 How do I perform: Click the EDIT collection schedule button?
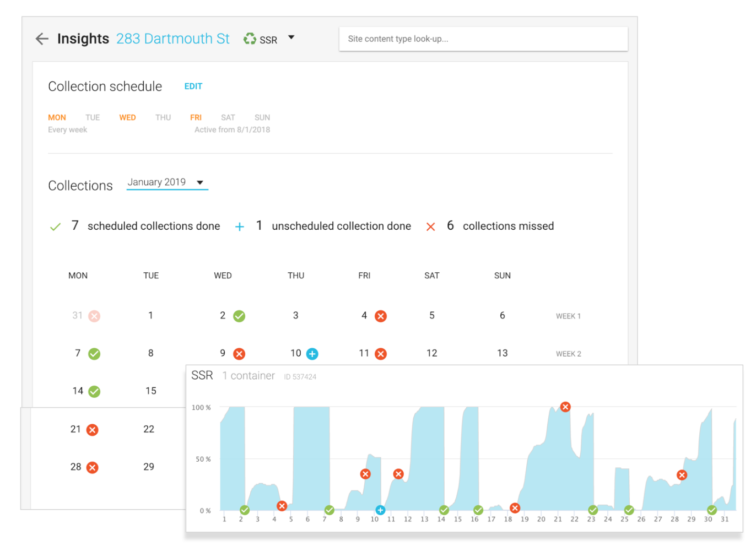click(193, 87)
